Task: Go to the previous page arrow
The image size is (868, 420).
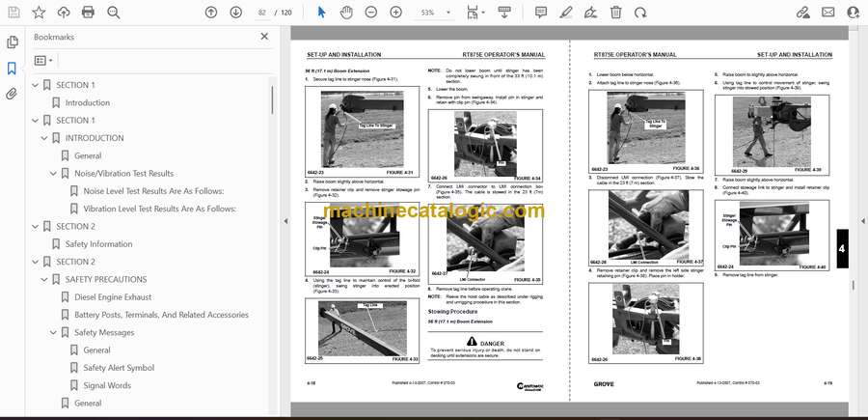Action: (211, 13)
